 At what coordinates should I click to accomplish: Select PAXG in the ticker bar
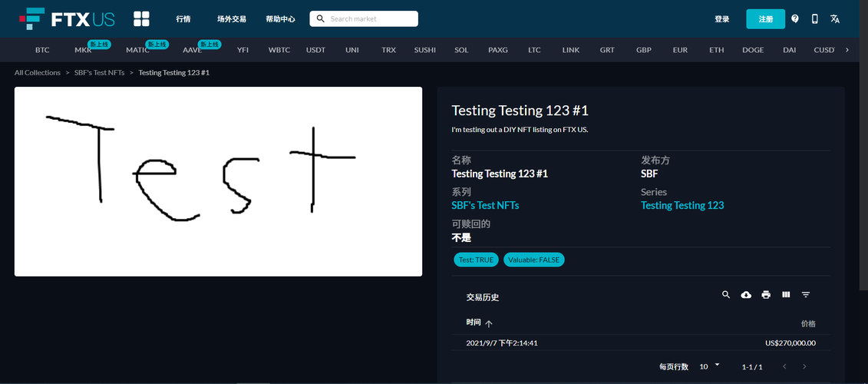click(x=497, y=50)
